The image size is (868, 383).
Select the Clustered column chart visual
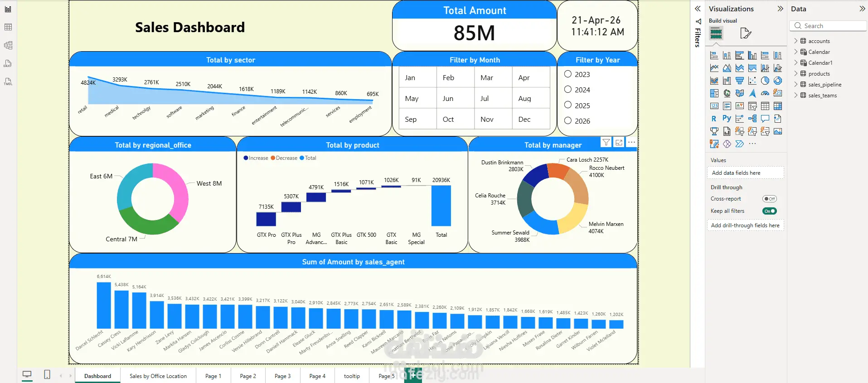point(752,55)
